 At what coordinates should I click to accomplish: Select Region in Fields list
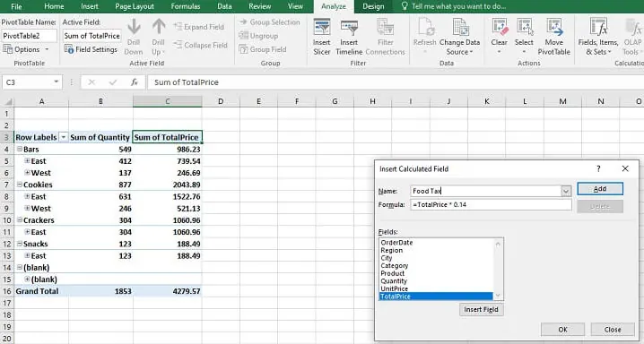(391, 250)
